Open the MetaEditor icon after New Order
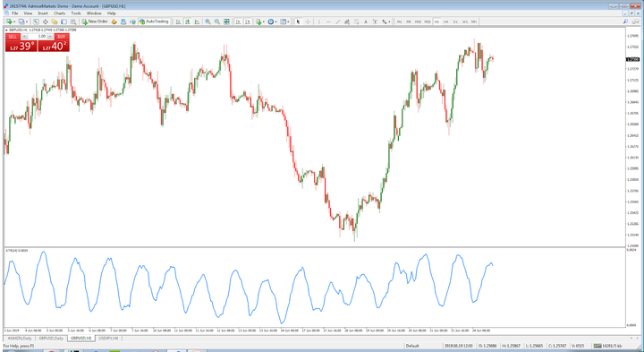 (x=114, y=21)
